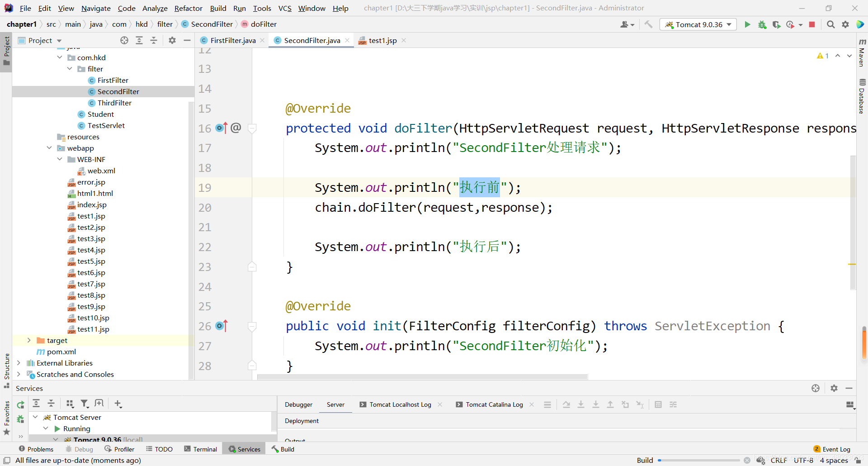Toggle the Project side tool window
This screenshot has height=466, width=868.
click(x=6, y=51)
